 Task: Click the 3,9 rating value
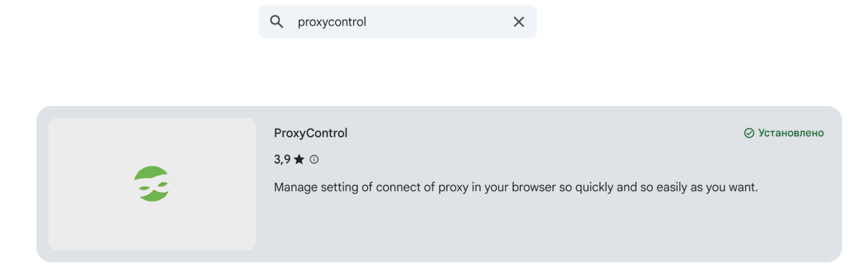[281, 159]
